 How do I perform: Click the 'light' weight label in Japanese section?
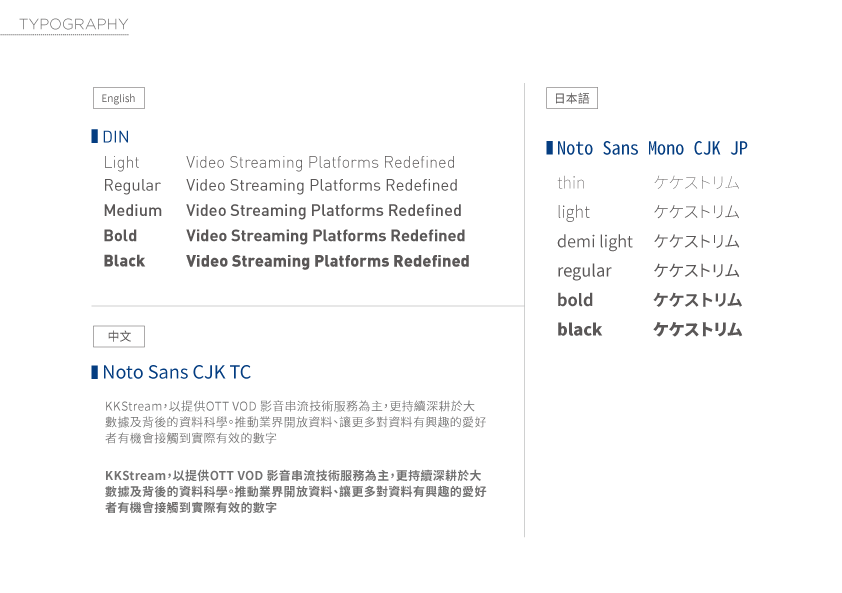pos(574,212)
